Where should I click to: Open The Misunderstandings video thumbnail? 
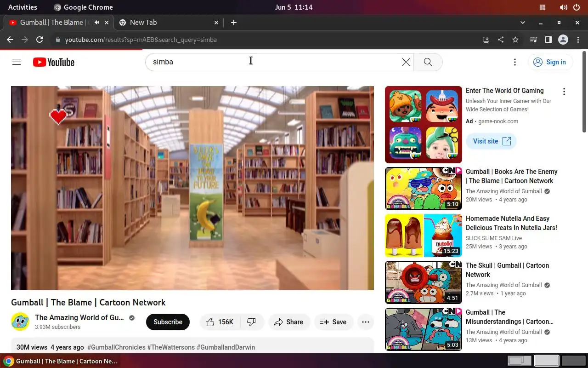[424, 329]
